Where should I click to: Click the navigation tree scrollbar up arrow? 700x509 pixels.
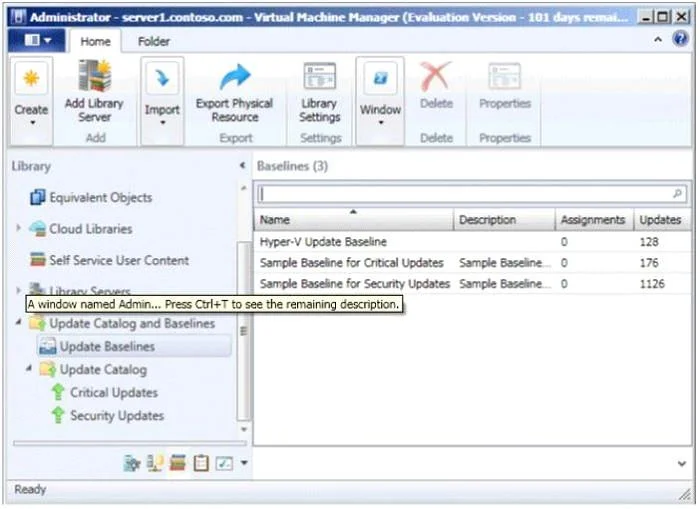point(244,188)
